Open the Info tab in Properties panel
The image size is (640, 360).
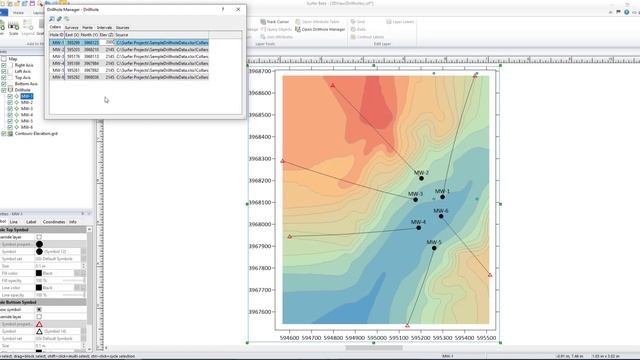[x=73, y=222]
